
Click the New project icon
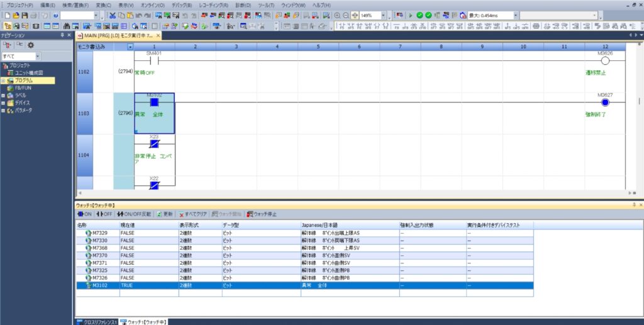tap(6, 15)
